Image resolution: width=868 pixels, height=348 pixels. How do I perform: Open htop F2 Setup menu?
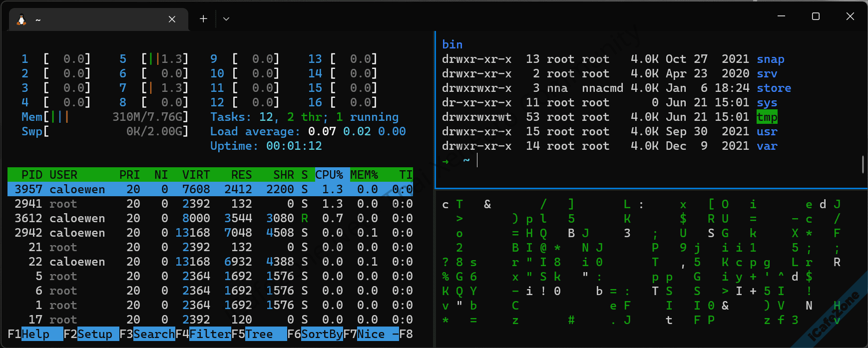(x=94, y=334)
